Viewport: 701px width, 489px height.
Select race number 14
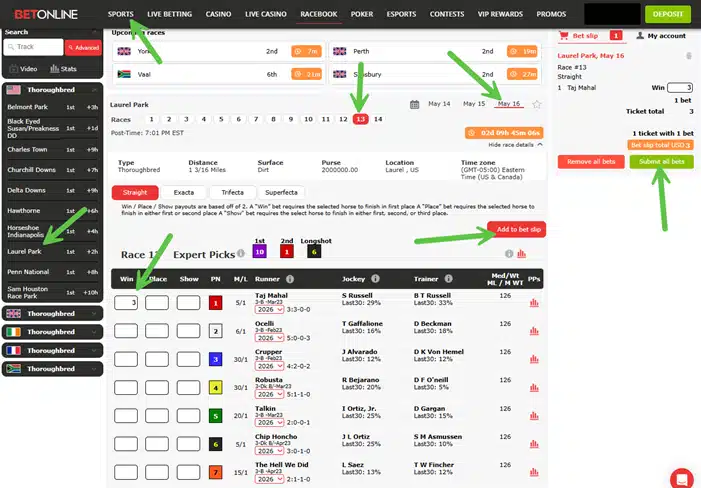378,119
